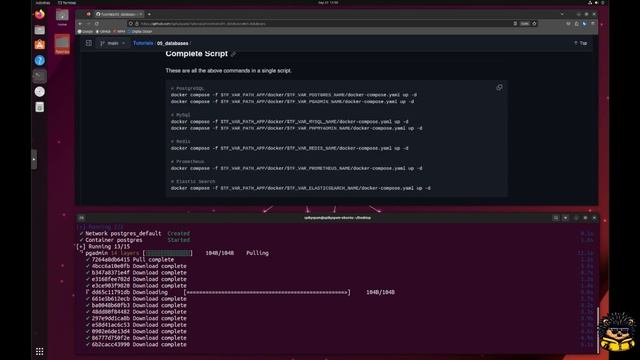This screenshot has height=360, width=640.
Task: Open Firefox extensions toolbar icon
Action: [x=577, y=24]
